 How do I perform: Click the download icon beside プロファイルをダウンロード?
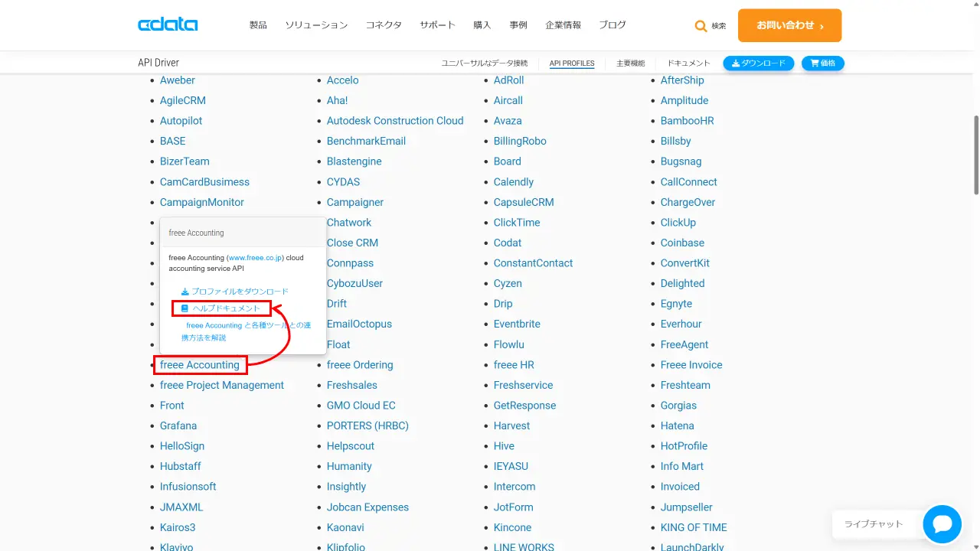185,292
